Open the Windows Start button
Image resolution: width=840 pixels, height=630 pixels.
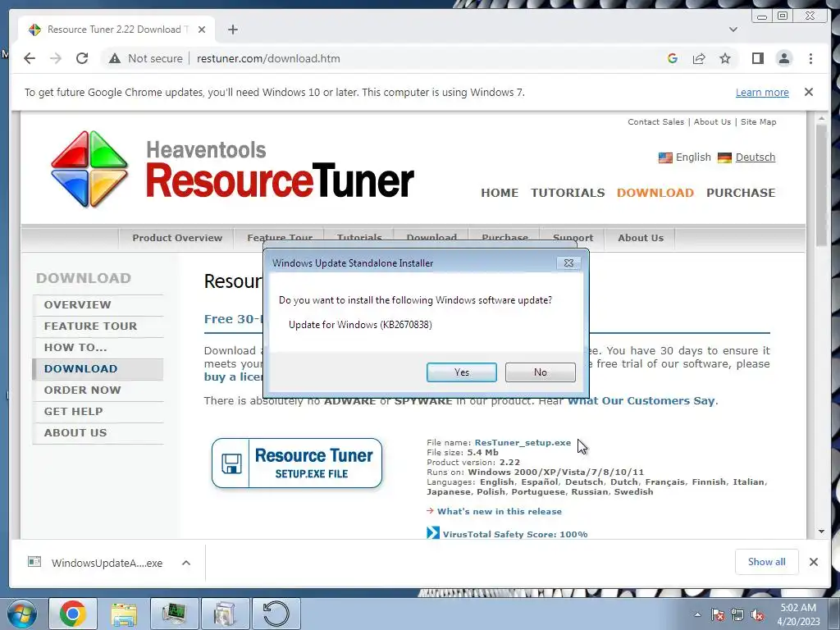click(x=22, y=614)
